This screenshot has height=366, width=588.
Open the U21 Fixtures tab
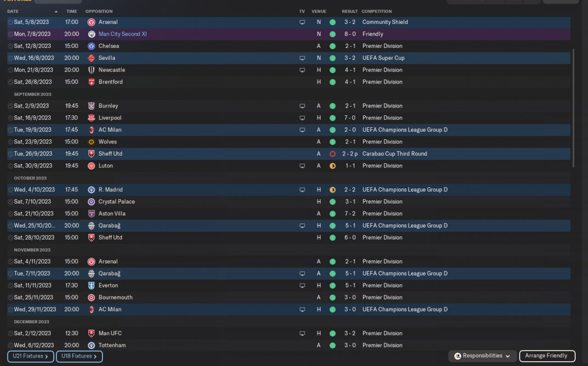point(30,356)
